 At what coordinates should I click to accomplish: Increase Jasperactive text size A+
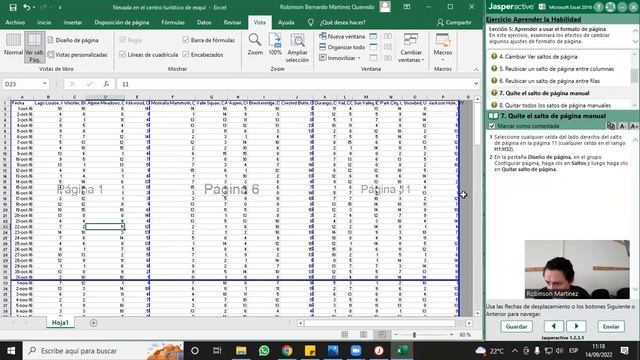coord(634,126)
